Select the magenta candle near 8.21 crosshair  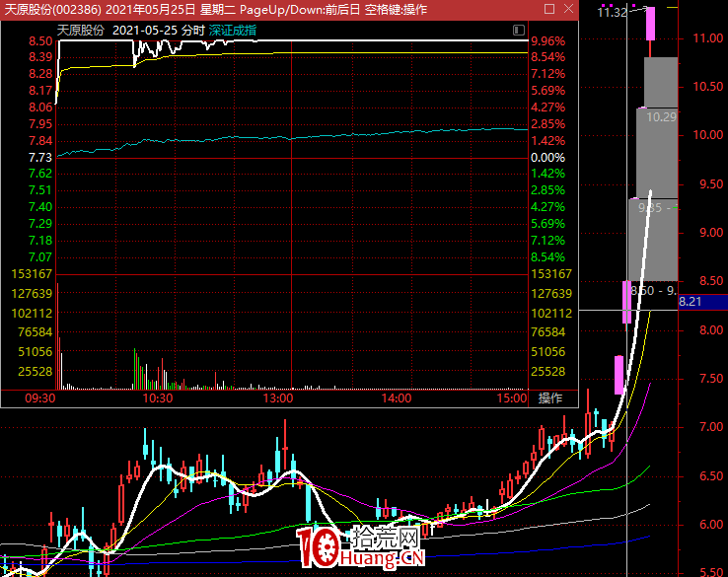click(x=626, y=302)
